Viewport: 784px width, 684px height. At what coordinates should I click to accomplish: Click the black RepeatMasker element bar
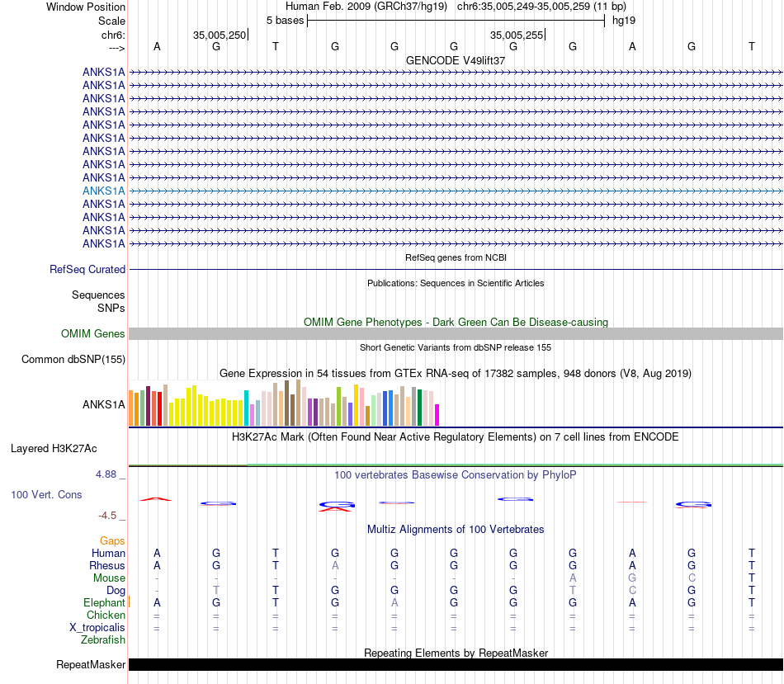[x=456, y=664]
